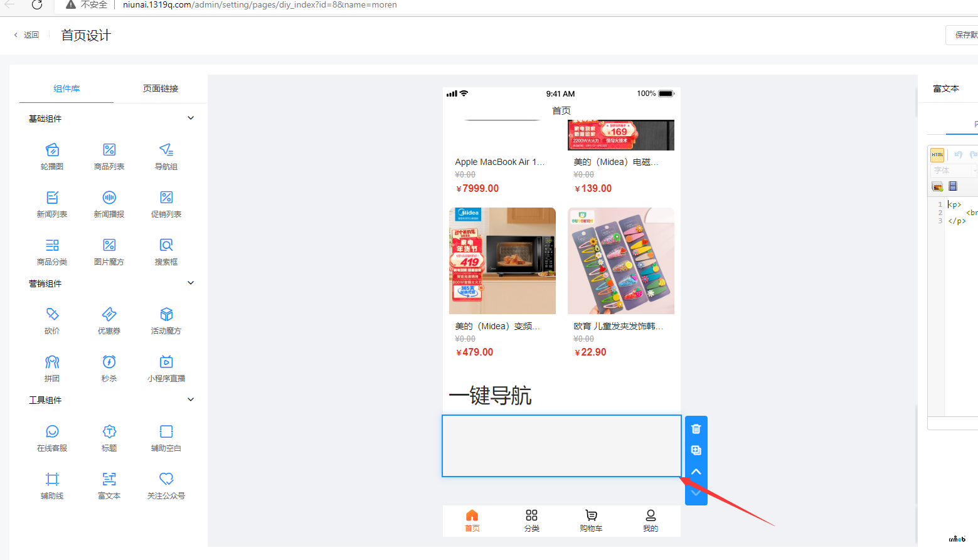
Task: Tap 我的 in phone bottom nav
Action: pyautogui.click(x=651, y=520)
